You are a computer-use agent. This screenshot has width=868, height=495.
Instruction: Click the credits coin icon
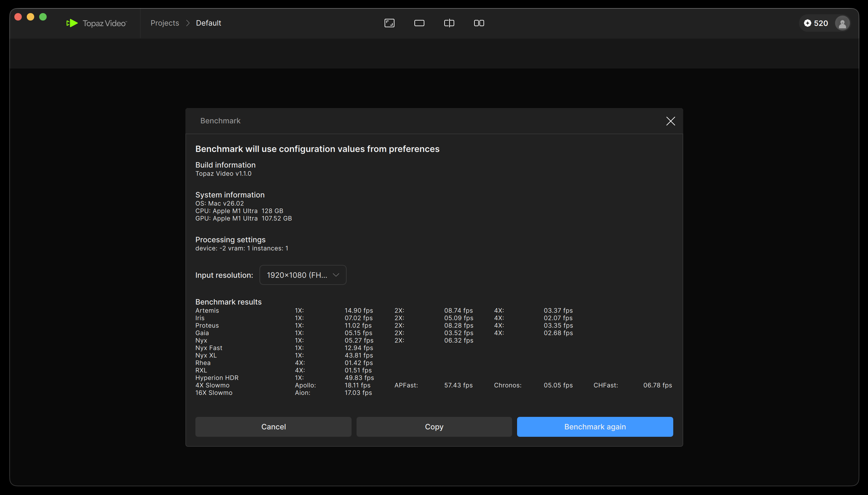coord(808,23)
